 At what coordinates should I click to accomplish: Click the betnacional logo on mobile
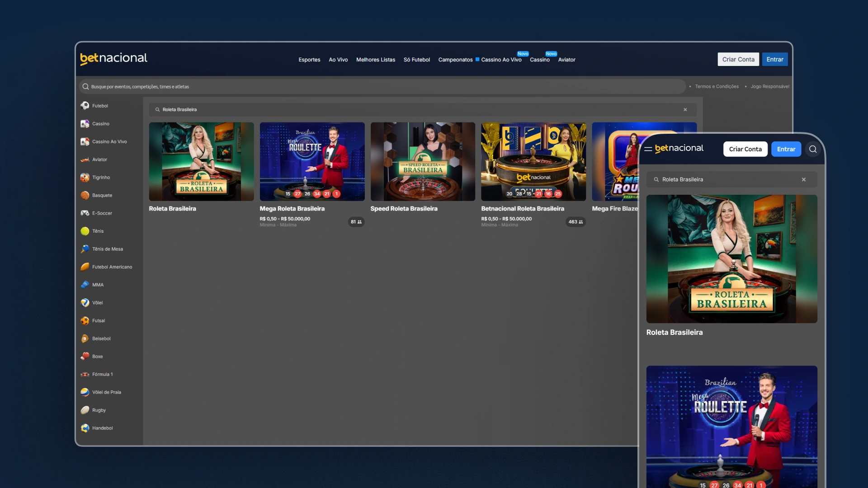pos(679,148)
